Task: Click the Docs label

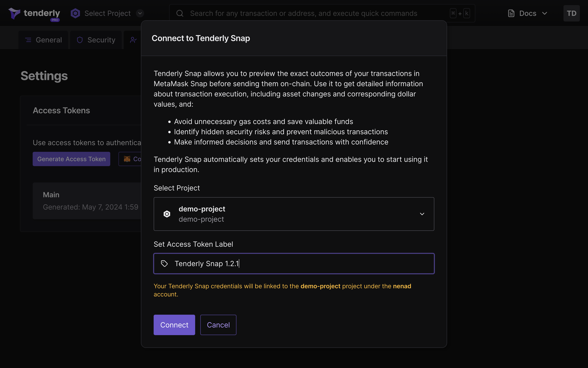Action: point(528,13)
